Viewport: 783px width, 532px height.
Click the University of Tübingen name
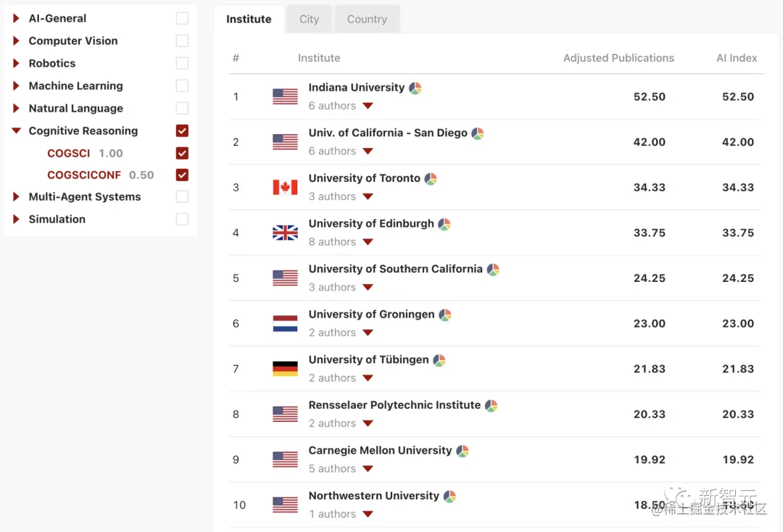[x=368, y=359]
